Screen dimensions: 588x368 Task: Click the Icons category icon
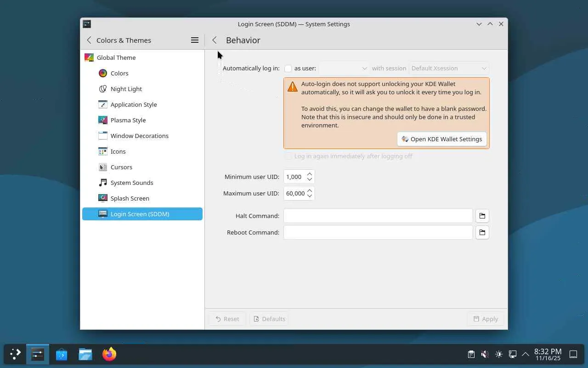click(103, 151)
